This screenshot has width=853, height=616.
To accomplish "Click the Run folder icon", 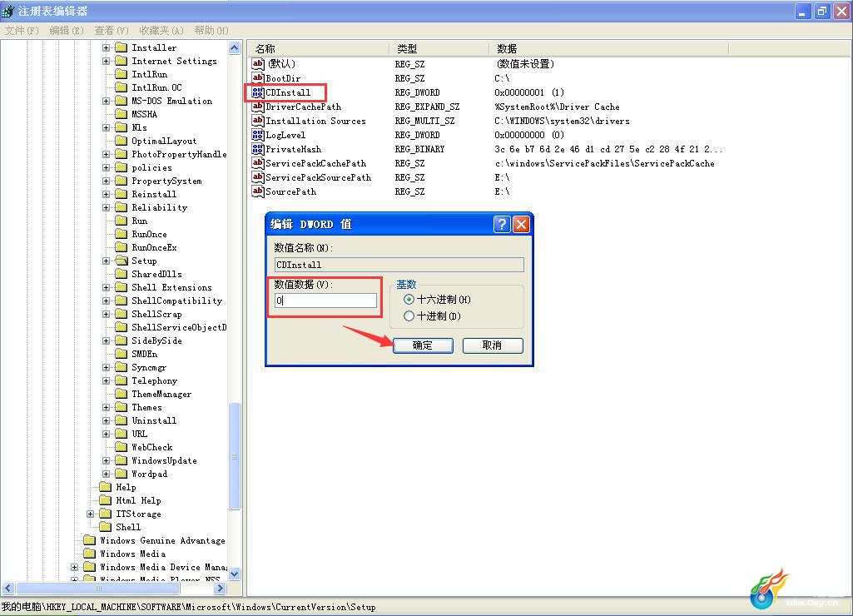I will point(122,221).
